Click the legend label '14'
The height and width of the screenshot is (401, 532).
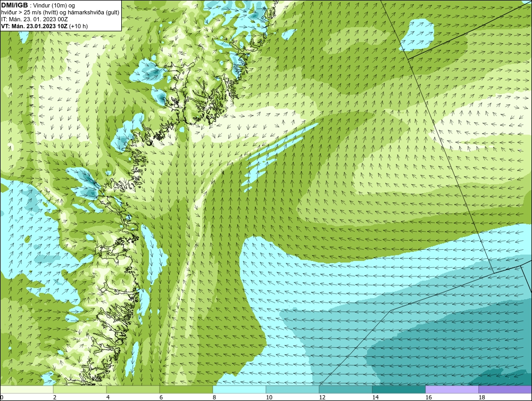tap(375, 397)
